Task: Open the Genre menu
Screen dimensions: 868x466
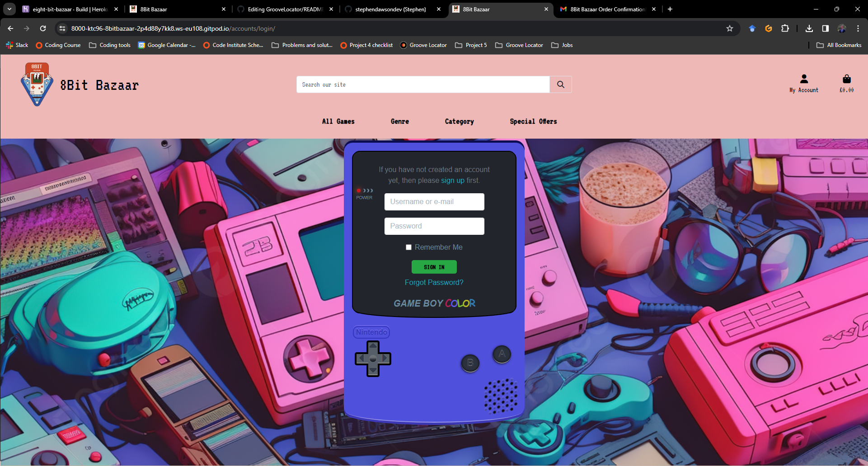Action: point(400,121)
